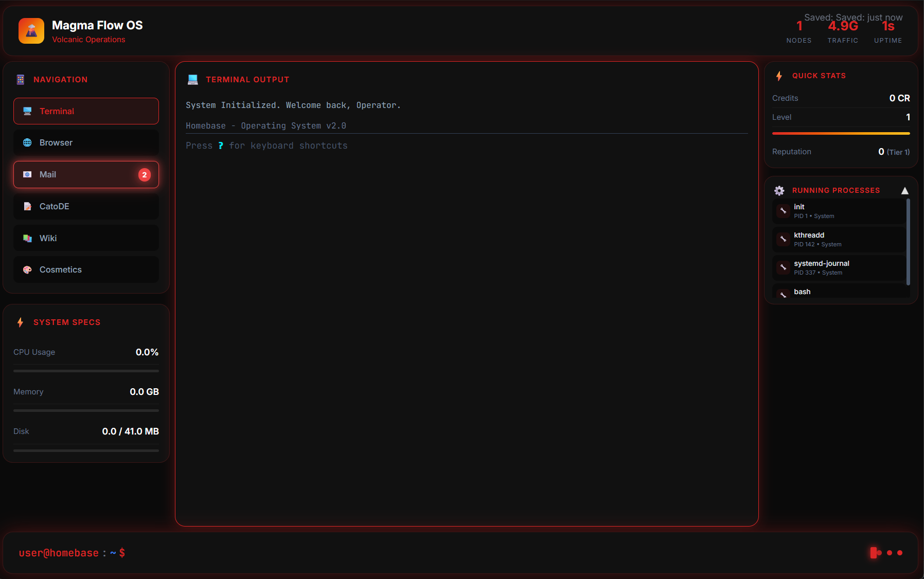Switch to the Mail section showing 2 unread

point(86,174)
